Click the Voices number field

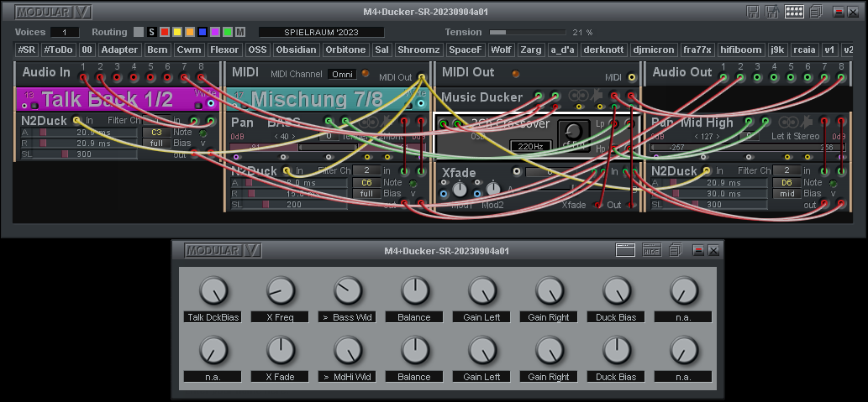(x=65, y=32)
